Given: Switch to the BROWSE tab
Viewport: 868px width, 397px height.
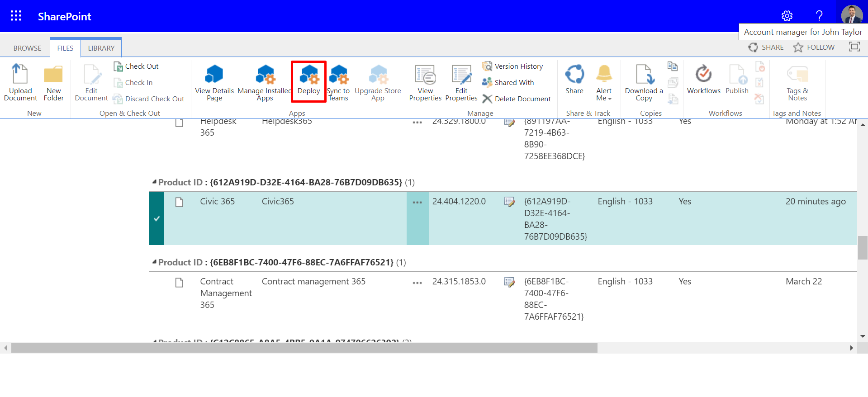Looking at the screenshot, I should 27,48.
